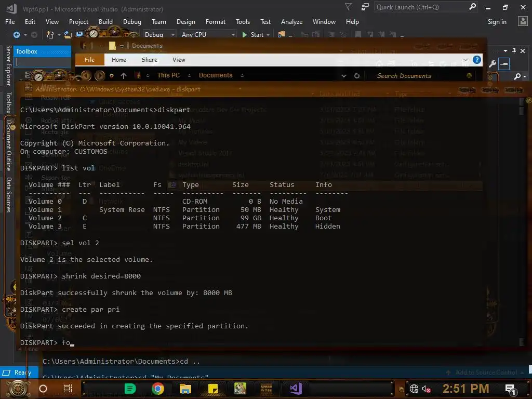Click the Save icon in Visual Studio toolbar
The height and width of the screenshot is (399, 532).
point(79,34)
